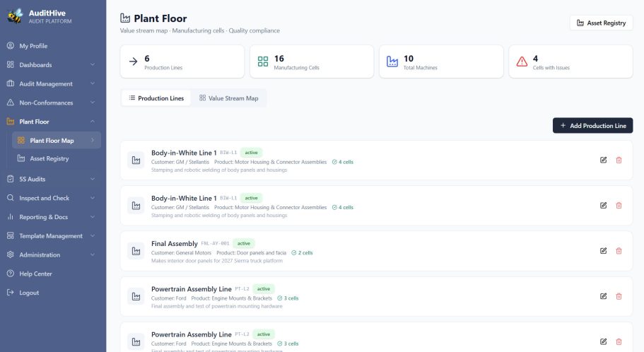Delete the first Powertrain Assembly Line

click(619, 296)
